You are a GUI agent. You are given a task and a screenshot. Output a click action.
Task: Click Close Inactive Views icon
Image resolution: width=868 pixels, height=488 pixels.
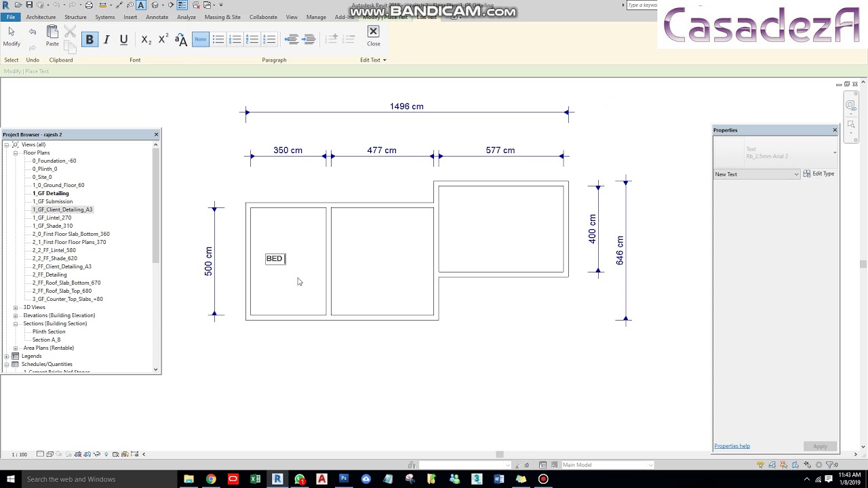coord(196,5)
